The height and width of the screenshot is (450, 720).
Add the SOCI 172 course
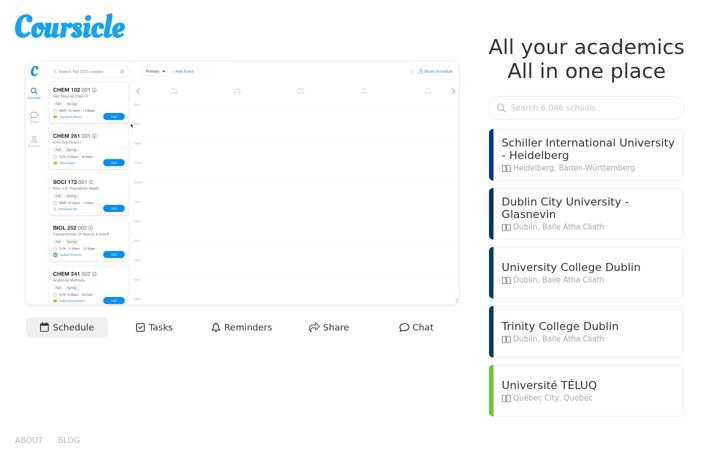(114, 208)
